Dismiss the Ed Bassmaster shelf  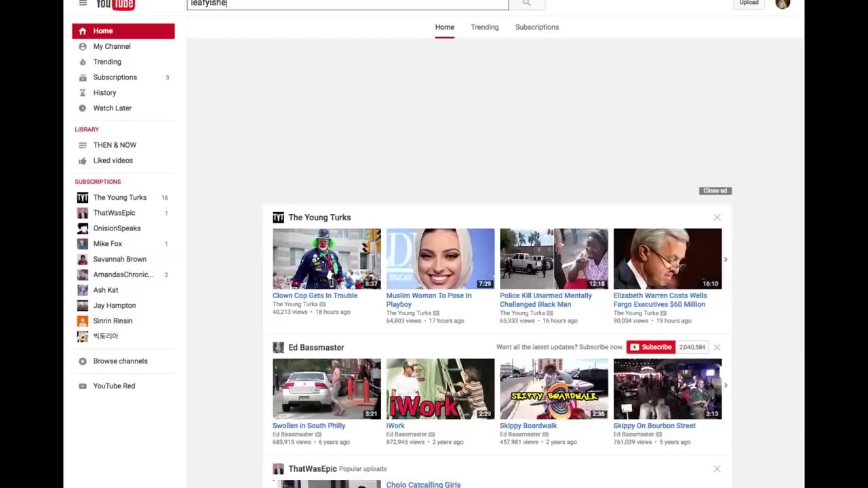click(717, 347)
